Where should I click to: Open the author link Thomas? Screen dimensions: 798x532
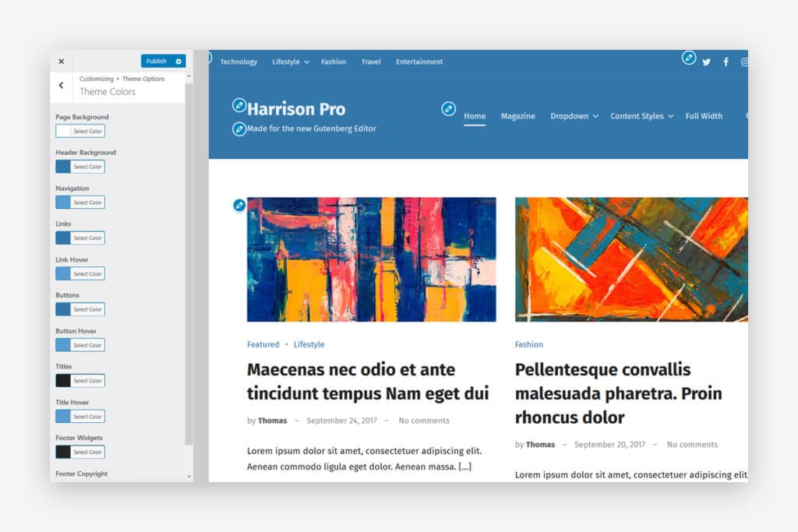click(x=272, y=420)
